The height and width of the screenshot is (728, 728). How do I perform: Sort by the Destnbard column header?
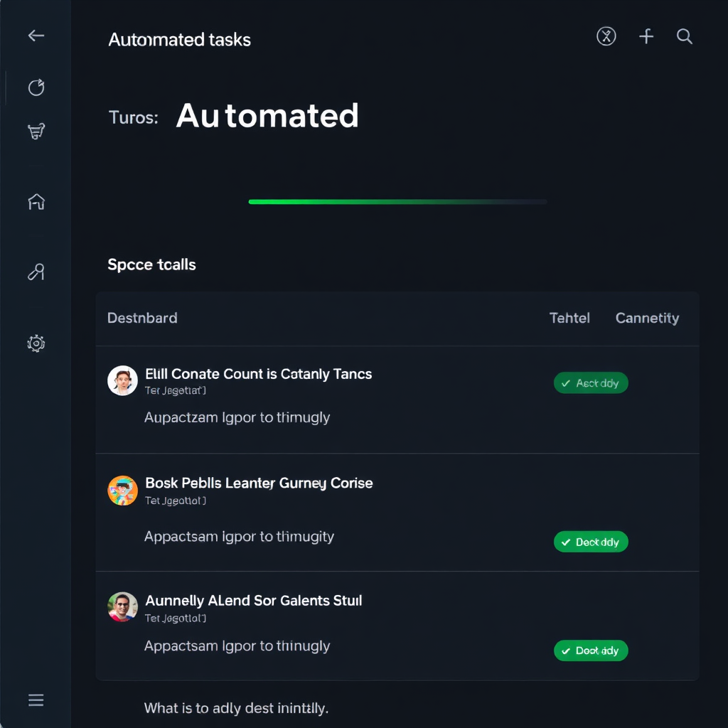[x=142, y=318]
